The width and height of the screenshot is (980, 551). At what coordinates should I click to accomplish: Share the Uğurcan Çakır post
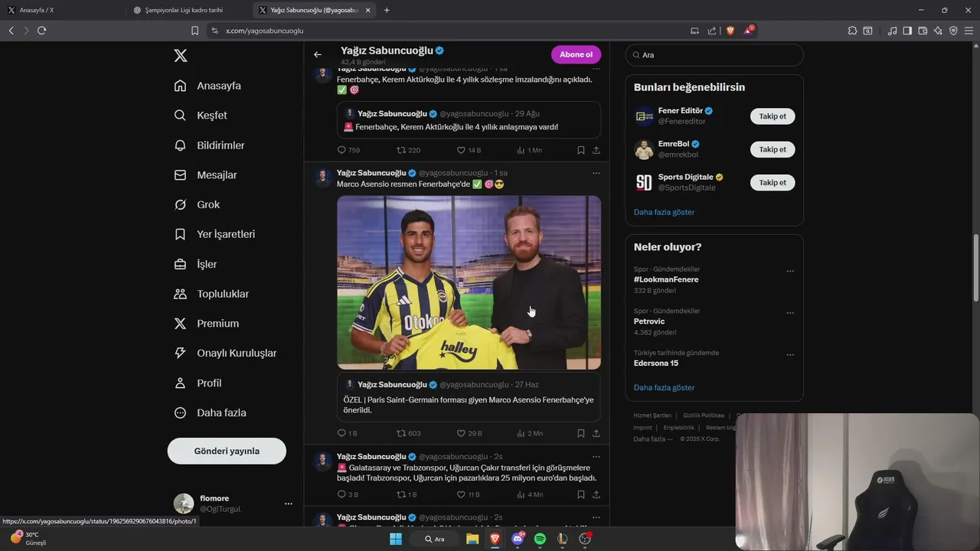pos(596,494)
